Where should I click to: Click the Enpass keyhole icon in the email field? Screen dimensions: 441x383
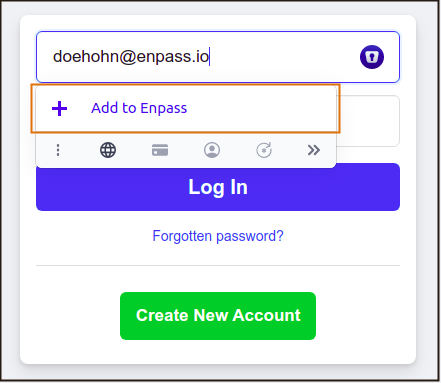point(372,57)
